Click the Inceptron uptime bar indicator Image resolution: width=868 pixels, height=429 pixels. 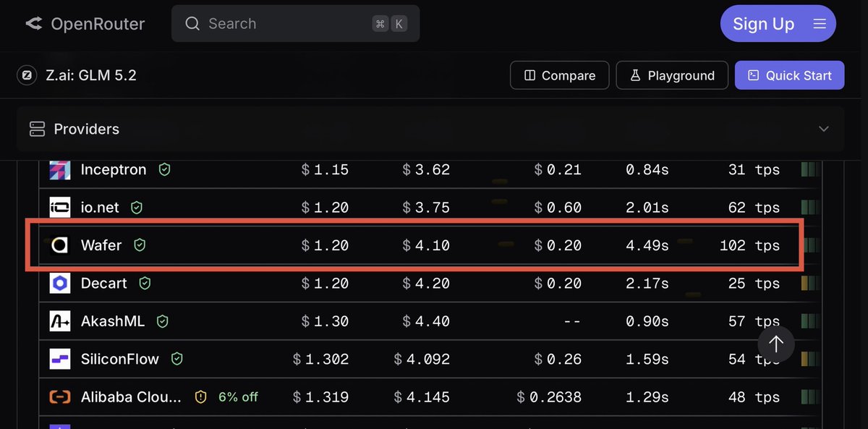click(810, 170)
